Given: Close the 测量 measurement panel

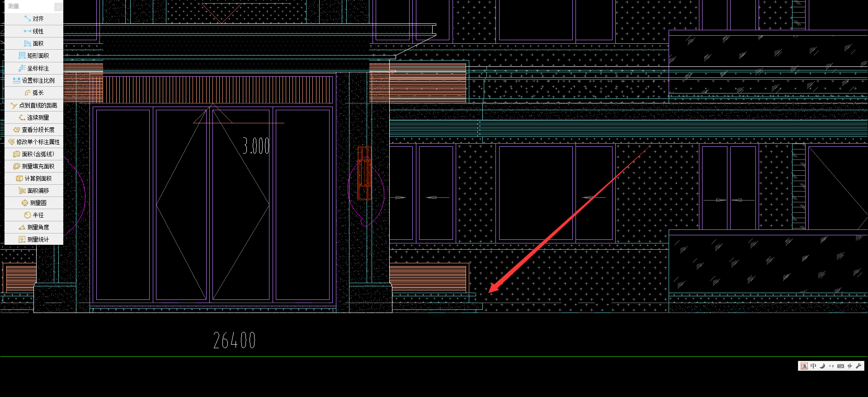Looking at the screenshot, I should pos(58,6).
